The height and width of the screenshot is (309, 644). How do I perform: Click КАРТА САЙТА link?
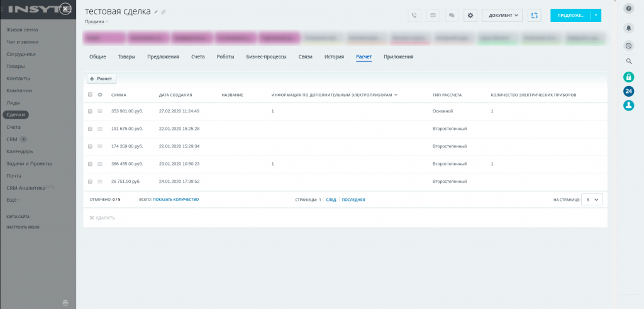[18, 217]
